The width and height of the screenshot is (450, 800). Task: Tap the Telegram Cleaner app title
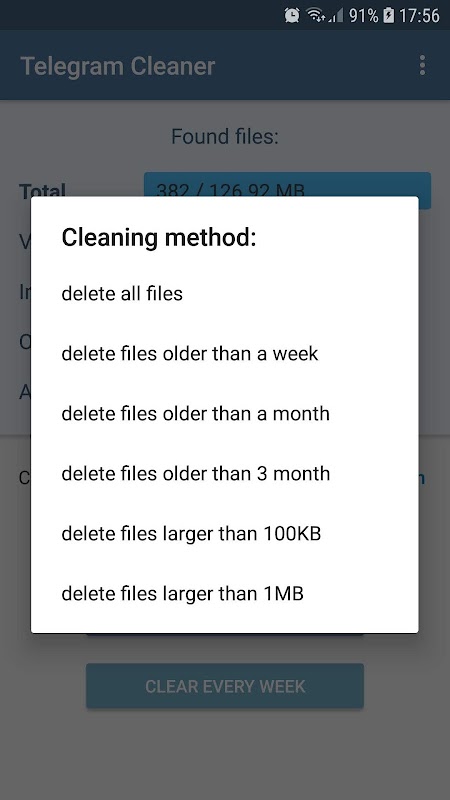point(118,66)
